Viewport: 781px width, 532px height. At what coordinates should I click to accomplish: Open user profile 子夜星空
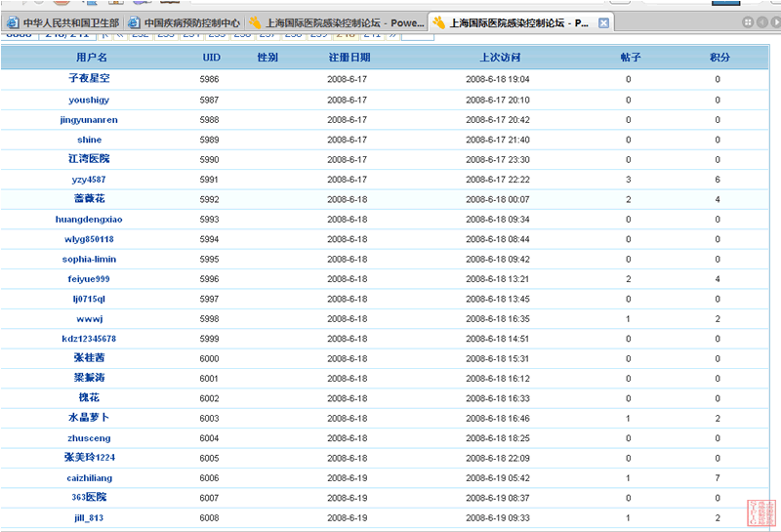click(x=89, y=79)
